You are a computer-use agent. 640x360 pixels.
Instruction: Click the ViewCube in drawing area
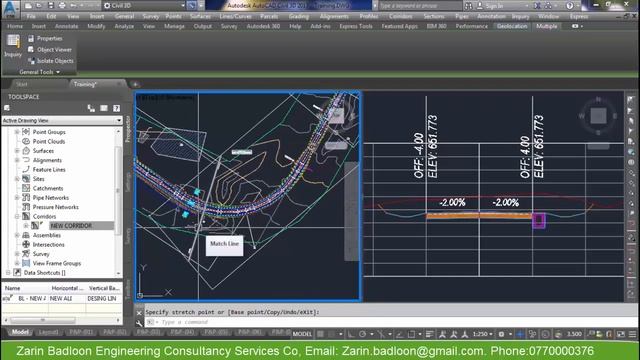(x=598, y=116)
